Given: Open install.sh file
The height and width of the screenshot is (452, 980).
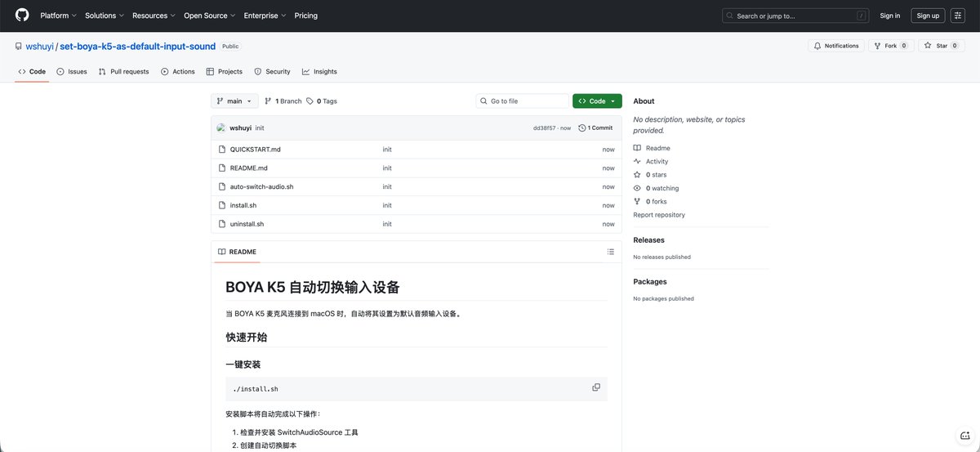Looking at the screenshot, I should coord(243,205).
